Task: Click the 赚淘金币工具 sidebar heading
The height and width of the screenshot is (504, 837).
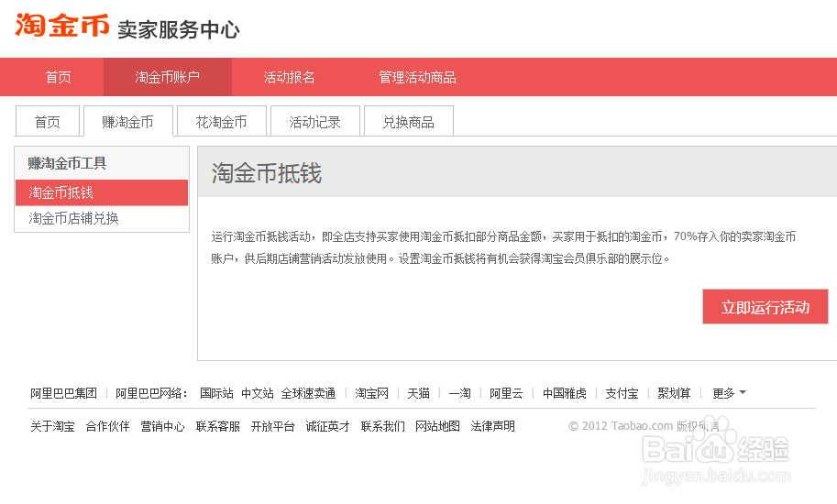Action: pyautogui.click(x=67, y=163)
